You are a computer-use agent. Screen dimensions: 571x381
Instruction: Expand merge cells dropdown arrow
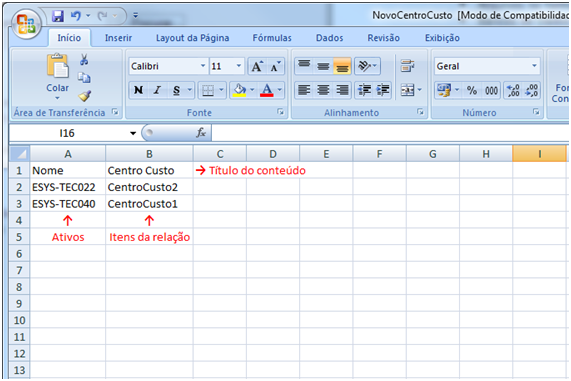click(x=420, y=90)
